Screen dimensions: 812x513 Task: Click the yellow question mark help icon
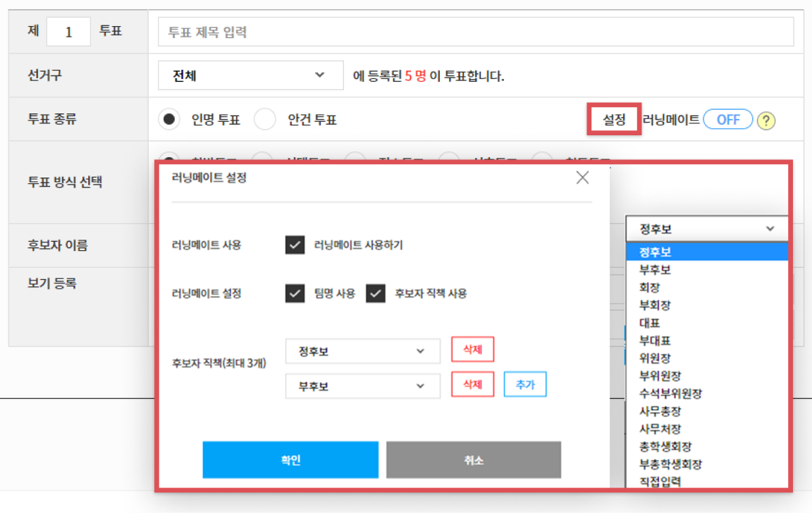[x=766, y=120]
